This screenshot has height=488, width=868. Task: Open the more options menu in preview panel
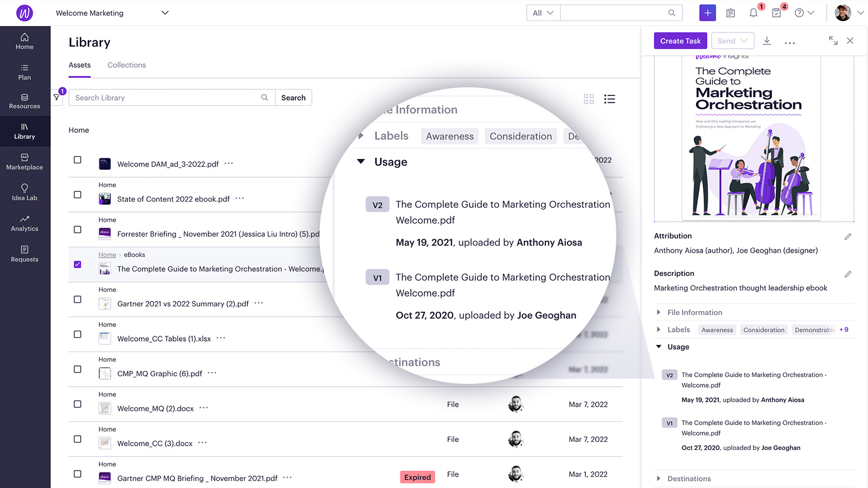pyautogui.click(x=790, y=42)
